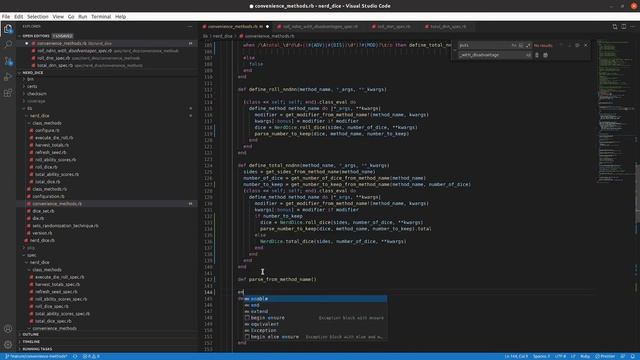Click the git branch name in status bar
This screenshot has width=640, height=360.
point(37,356)
